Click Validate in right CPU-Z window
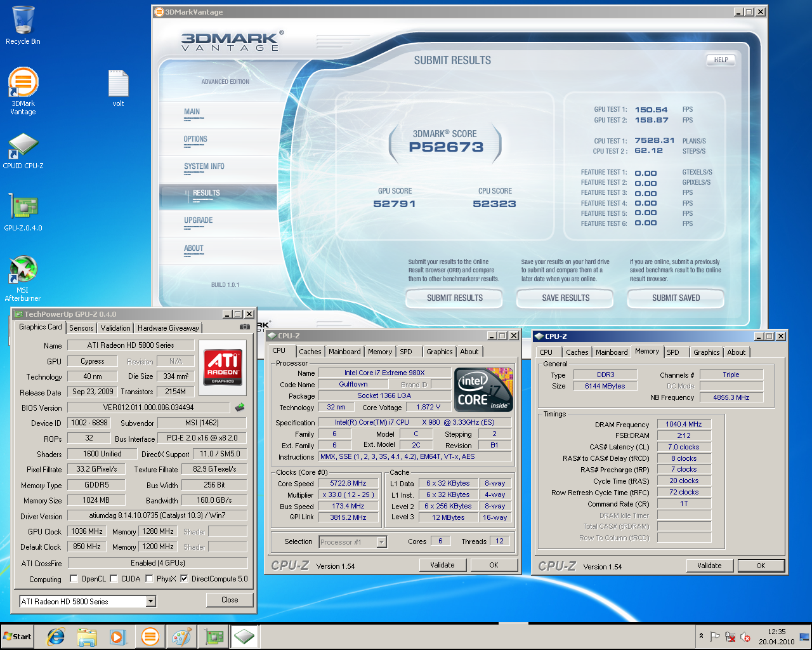 pyautogui.click(x=709, y=566)
